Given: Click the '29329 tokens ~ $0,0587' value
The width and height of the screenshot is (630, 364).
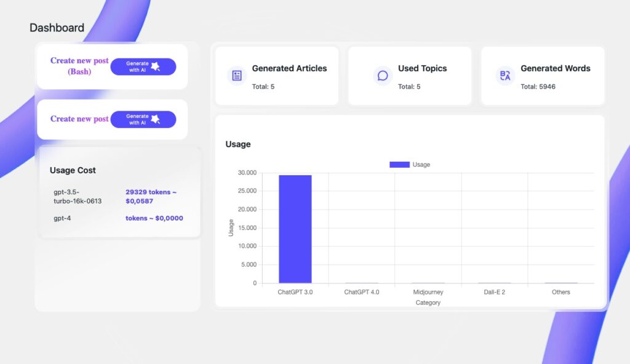Looking at the screenshot, I should pyautogui.click(x=151, y=197).
